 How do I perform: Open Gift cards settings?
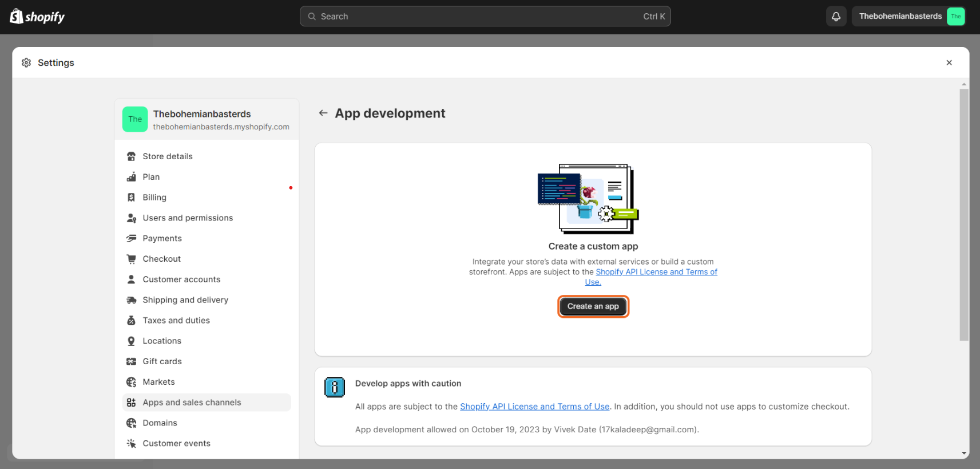pos(207,361)
